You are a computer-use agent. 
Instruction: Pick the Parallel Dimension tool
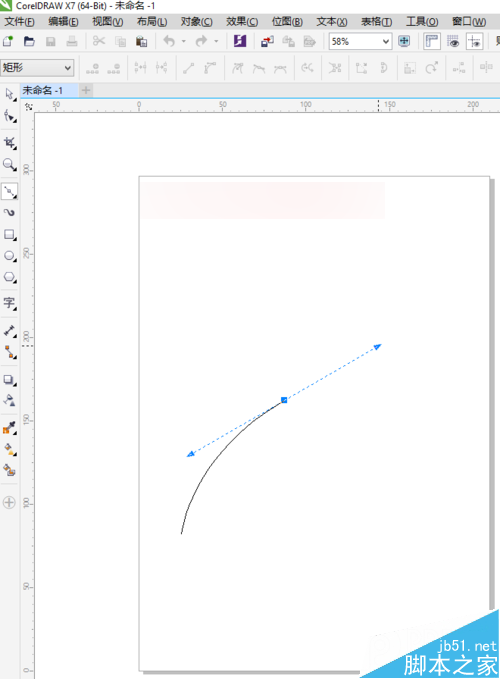tap(10, 330)
